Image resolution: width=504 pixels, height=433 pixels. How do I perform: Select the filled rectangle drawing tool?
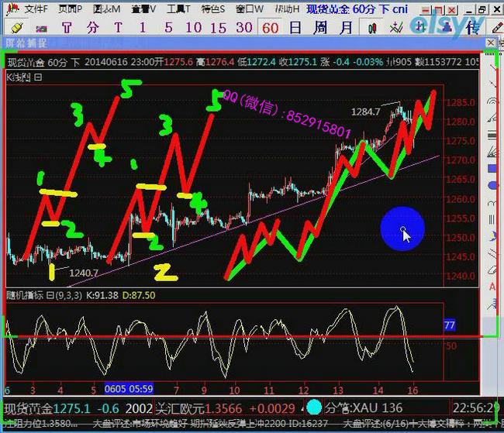tap(492, 168)
